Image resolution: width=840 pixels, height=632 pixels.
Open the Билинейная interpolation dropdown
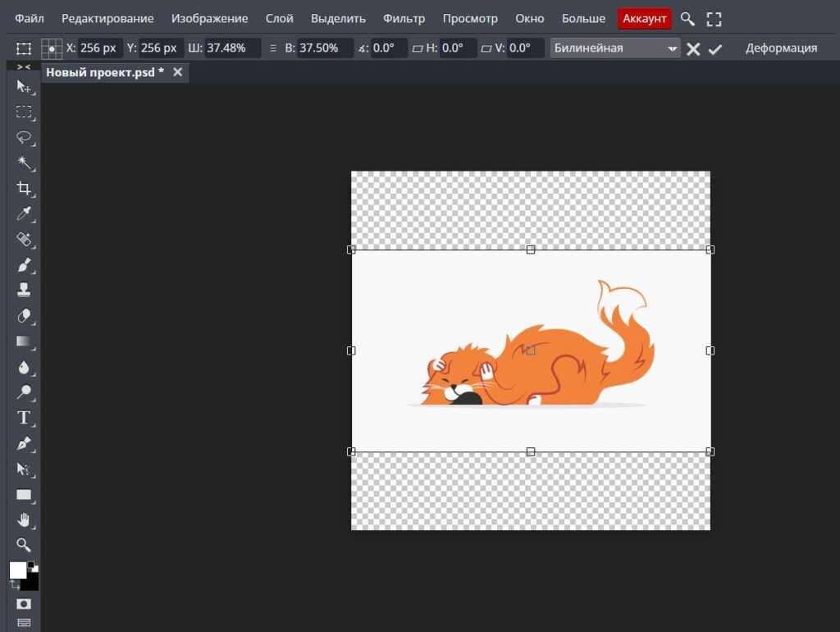tap(615, 48)
